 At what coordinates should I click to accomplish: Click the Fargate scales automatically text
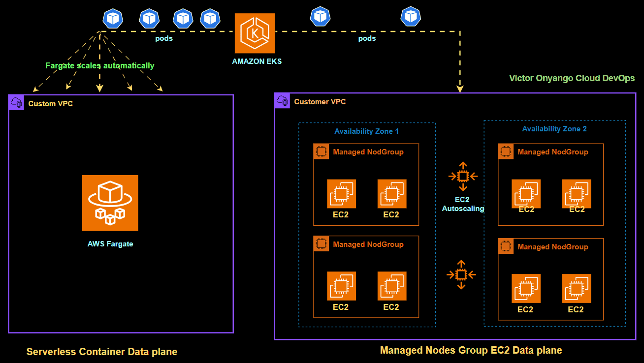(x=100, y=65)
